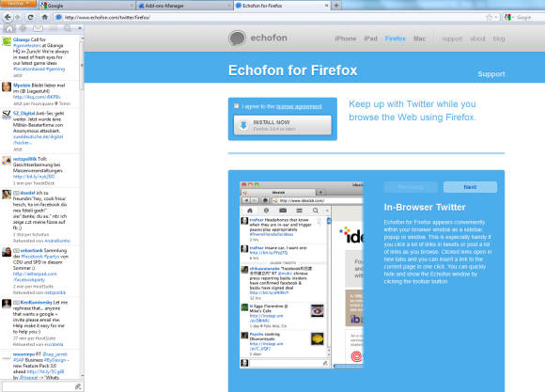The image size is (545, 392).
Task: Click the browser Back arrow button
Action: (x=8, y=17)
